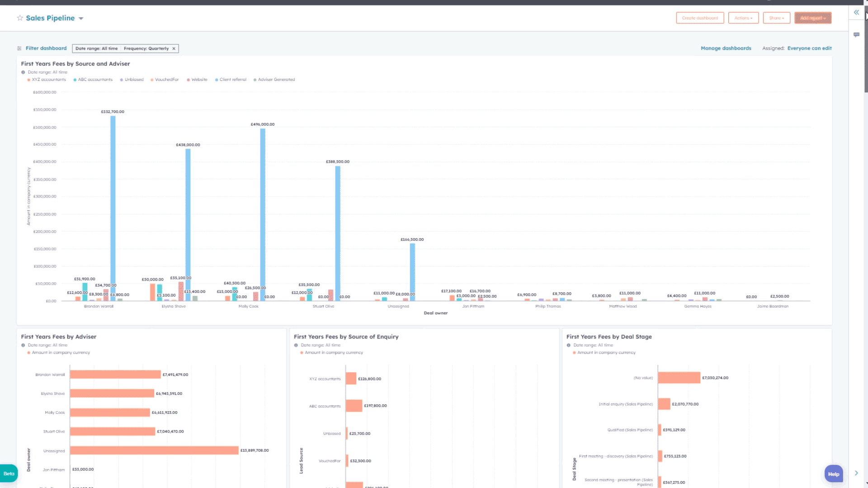Toggle Amount legend in Fees by Adviser report
Screen dimensions: 868x488
(x=58, y=352)
